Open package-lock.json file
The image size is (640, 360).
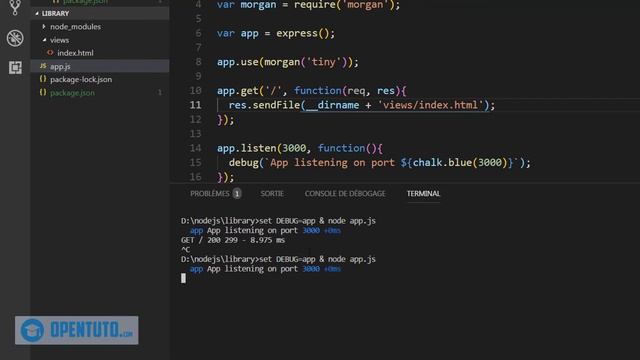click(x=81, y=79)
